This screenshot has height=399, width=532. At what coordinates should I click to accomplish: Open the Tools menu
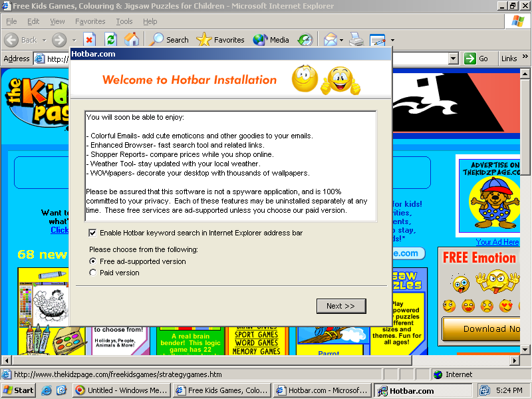[124, 21]
